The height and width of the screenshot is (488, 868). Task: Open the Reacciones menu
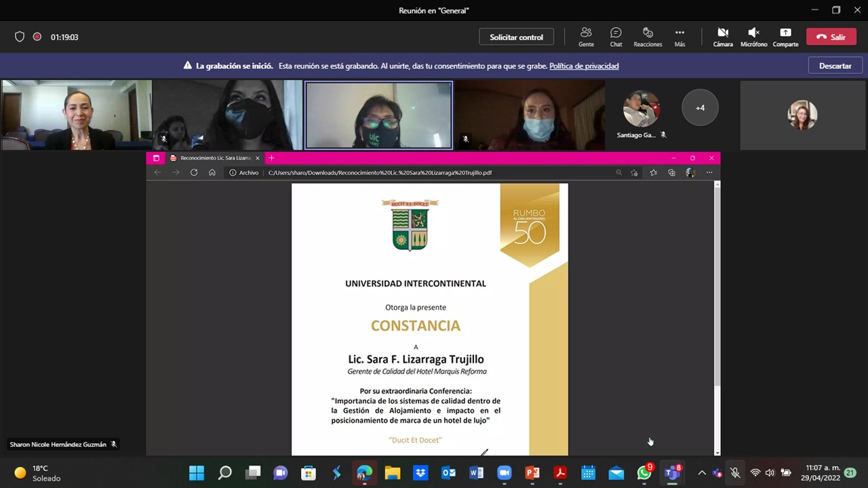[648, 37]
